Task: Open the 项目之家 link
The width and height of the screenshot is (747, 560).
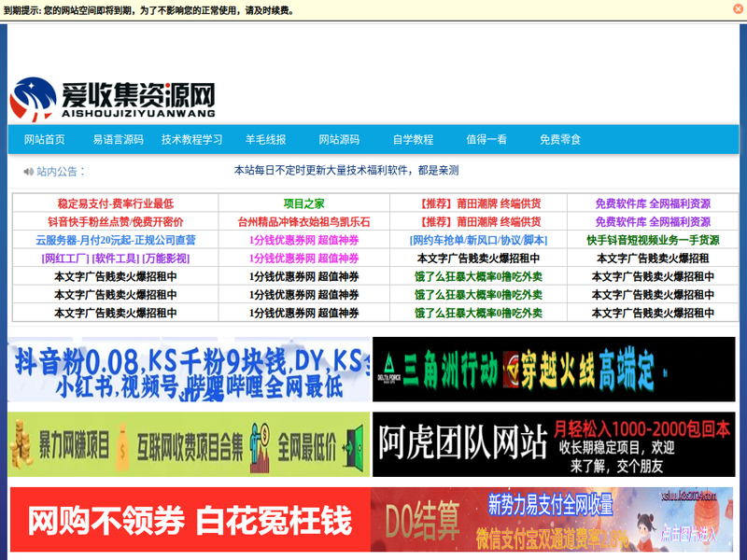Action: click(x=304, y=203)
